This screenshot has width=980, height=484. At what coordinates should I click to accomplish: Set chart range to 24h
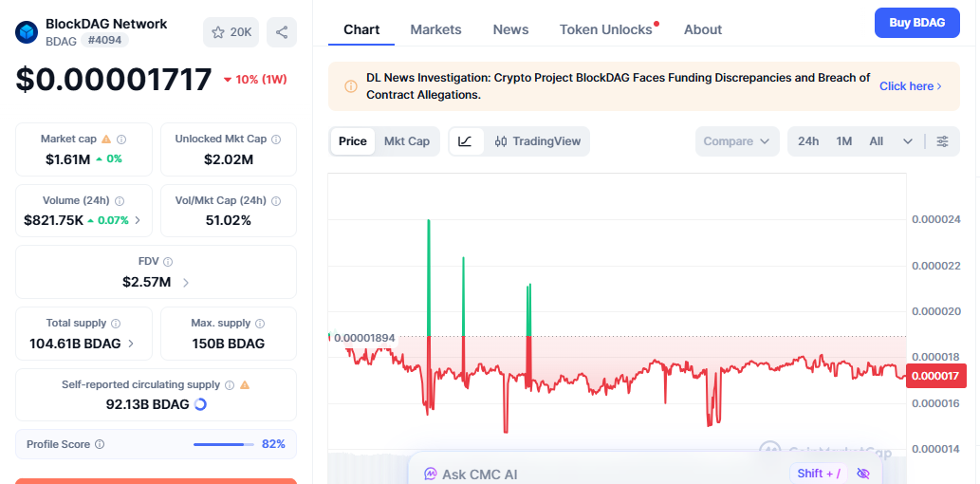tap(808, 141)
